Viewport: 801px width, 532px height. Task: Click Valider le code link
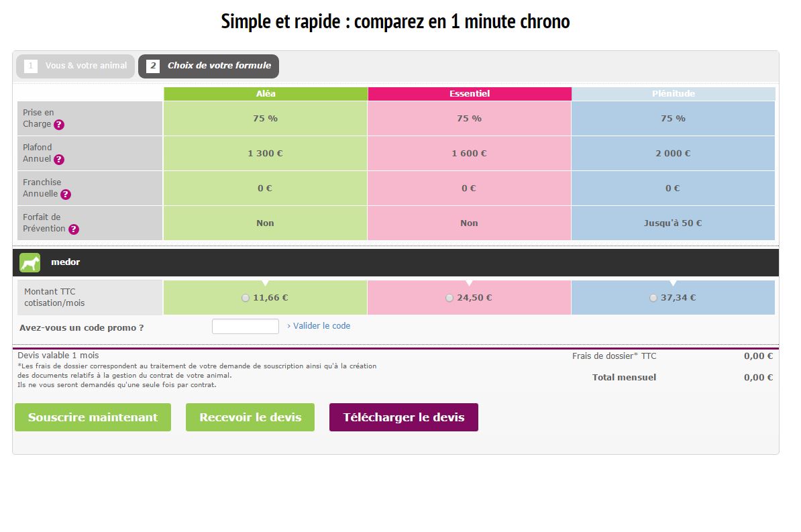[x=319, y=326]
